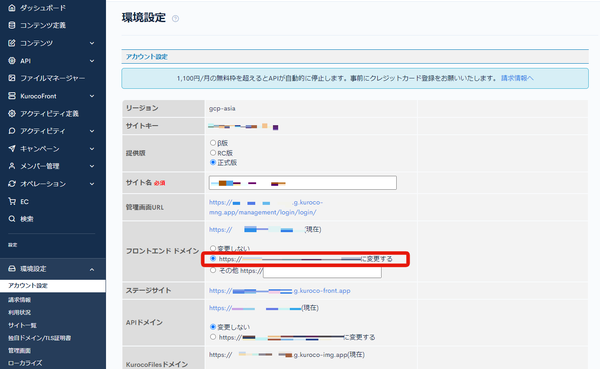Click the アクティビティ speech bubble icon

[x=12, y=131]
